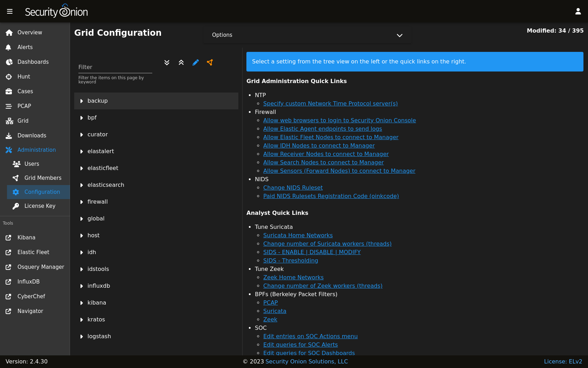Open InfluxDB external link icon
This screenshot has height=368, width=588.
(x=9, y=282)
